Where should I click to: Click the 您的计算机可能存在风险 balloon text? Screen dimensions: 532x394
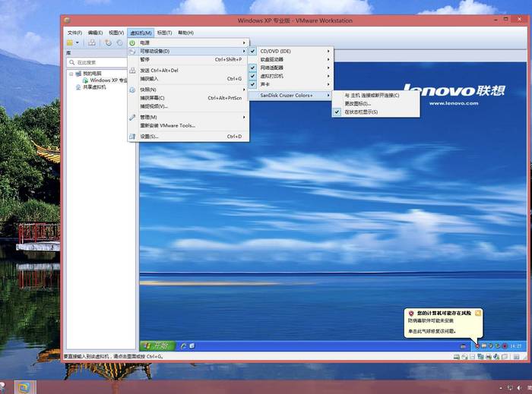(444, 314)
